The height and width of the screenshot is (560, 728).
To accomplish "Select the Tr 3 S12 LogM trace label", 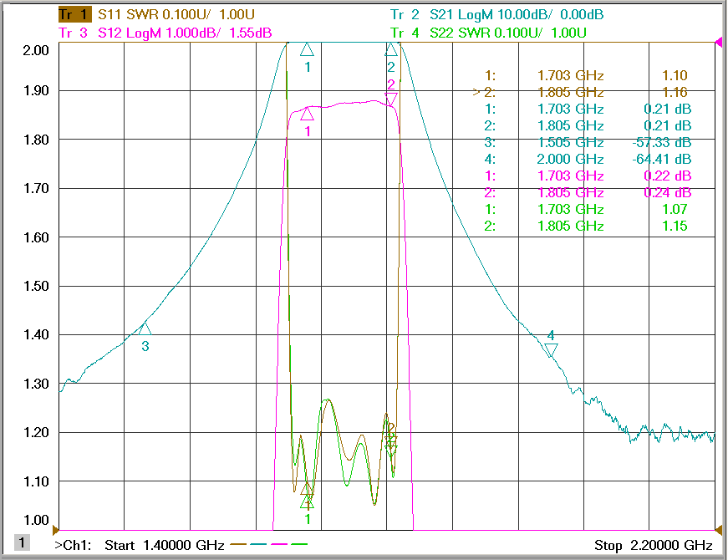I will [x=165, y=33].
